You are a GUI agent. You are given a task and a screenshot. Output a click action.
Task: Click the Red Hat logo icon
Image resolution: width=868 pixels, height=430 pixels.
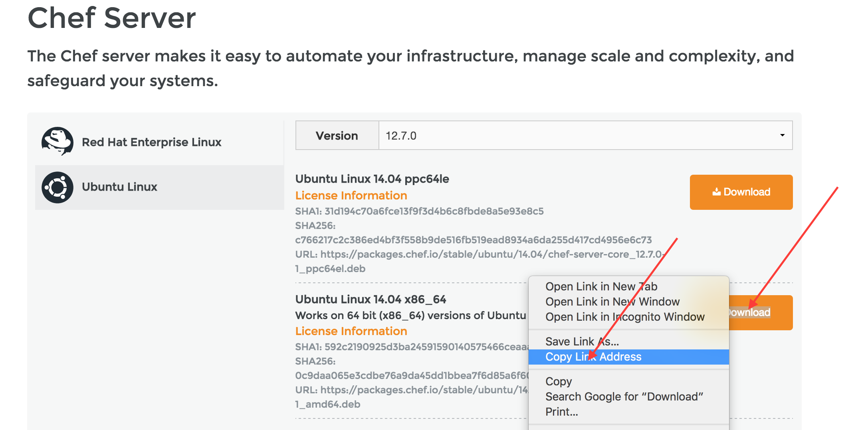click(x=57, y=142)
